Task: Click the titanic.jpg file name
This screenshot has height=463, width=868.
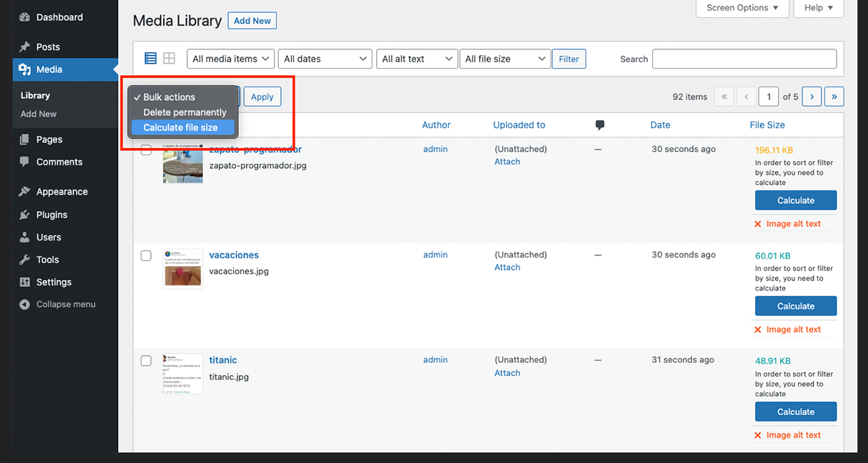Action: point(229,376)
